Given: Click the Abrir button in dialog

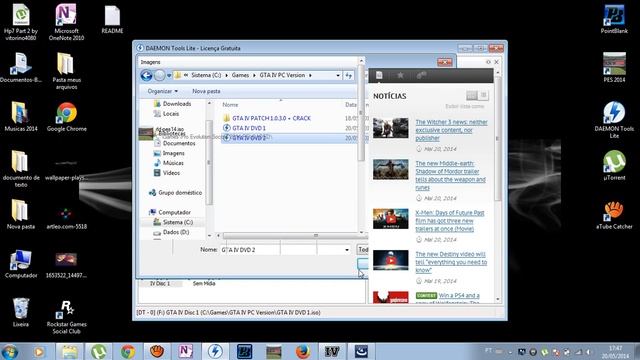Looking at the screenshot, I should [363, 263].
